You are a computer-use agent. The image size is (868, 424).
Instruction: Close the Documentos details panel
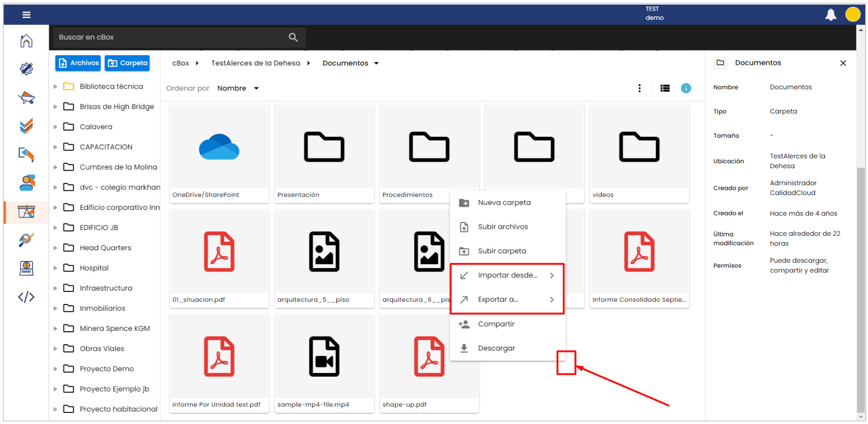tap(843, 63)
